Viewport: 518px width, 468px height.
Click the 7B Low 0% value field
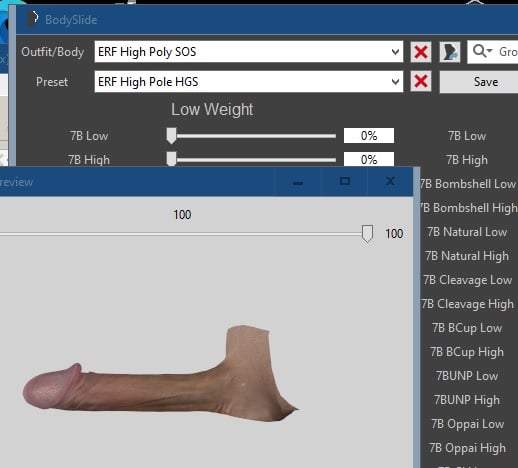coord(369,136)
